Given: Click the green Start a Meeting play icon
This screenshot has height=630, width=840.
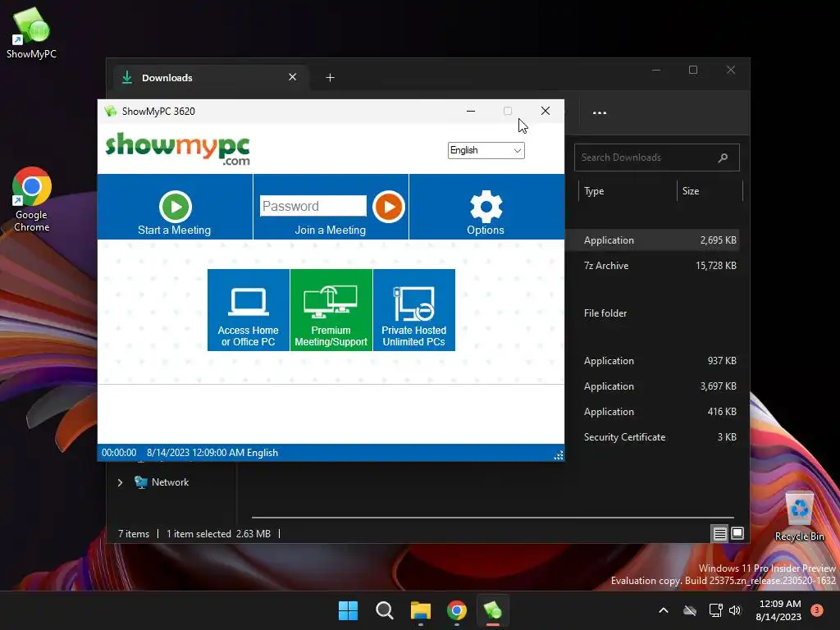Looking at the screenshot, I should (x=176, y=206).
